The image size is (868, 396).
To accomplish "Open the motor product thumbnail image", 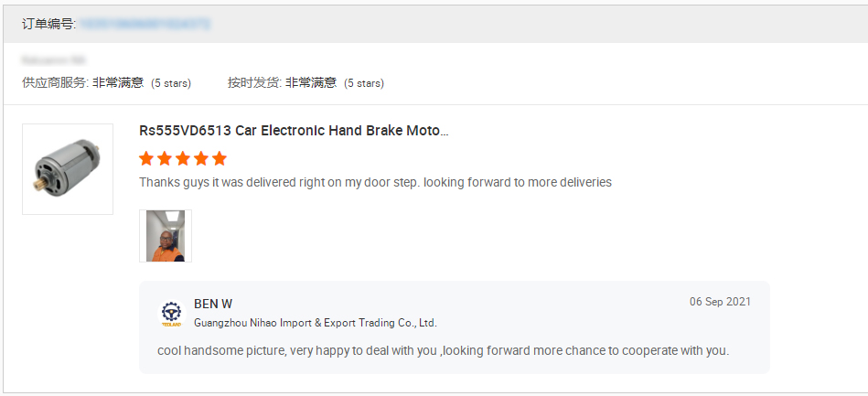I will 68,169.
